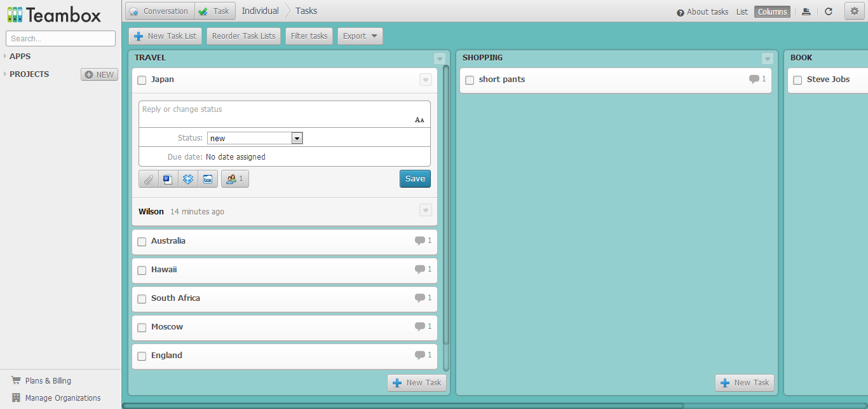Switch to List view
The width and height of the screenshot is (868, 409).
point(742,11)
